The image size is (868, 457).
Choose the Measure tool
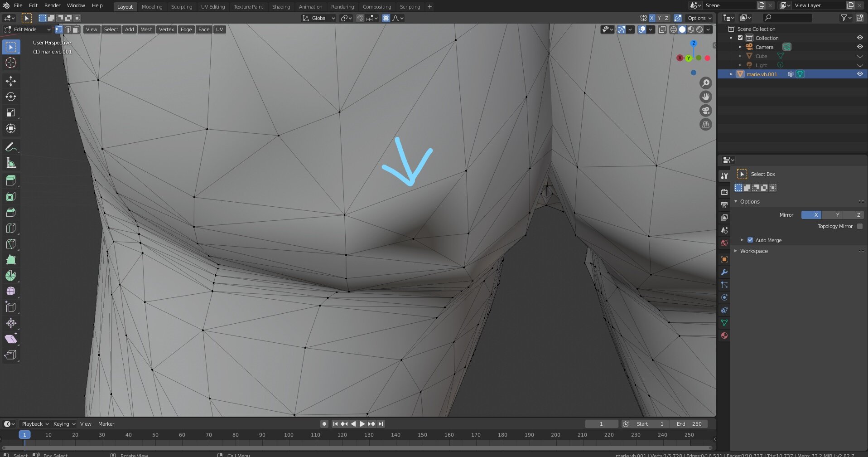point(11,163)
